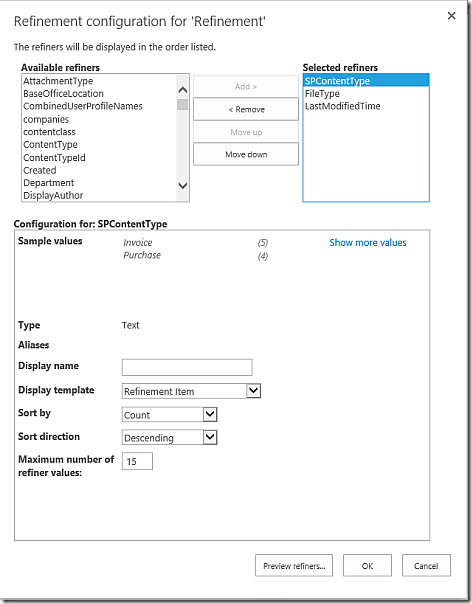Image resolution: width=472 pixels, height=604 pixels.
Task: Click the Maximum number of refiner values field
Action: click(x=137, y=461)
